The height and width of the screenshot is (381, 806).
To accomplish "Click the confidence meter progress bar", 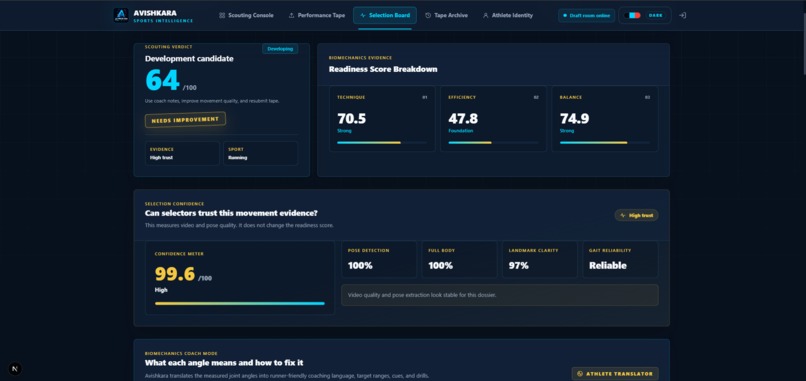I will pyautogui.click(x=240, y=303).
